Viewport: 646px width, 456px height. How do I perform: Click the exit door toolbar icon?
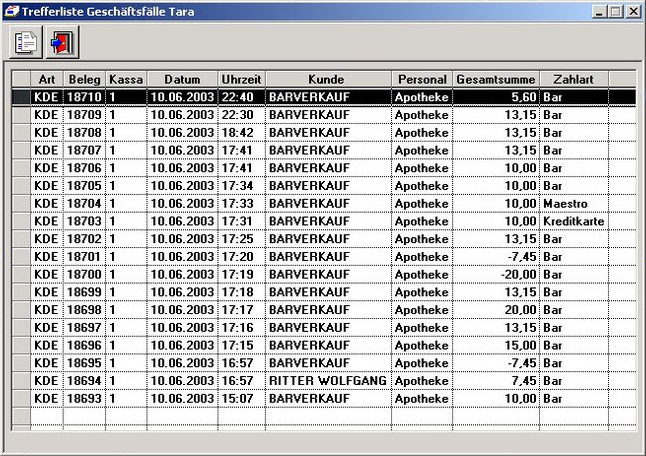[x=62, y=42]
